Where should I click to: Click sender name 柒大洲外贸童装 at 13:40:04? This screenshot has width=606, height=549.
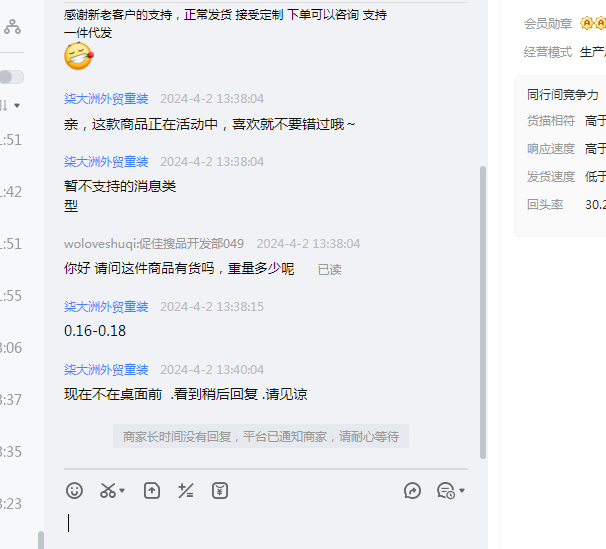106,370
